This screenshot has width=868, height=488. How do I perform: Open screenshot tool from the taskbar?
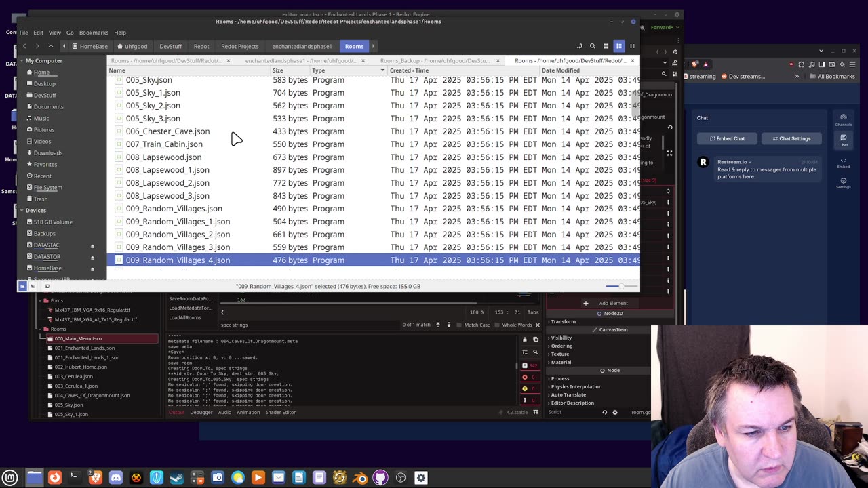click(218, 478)
